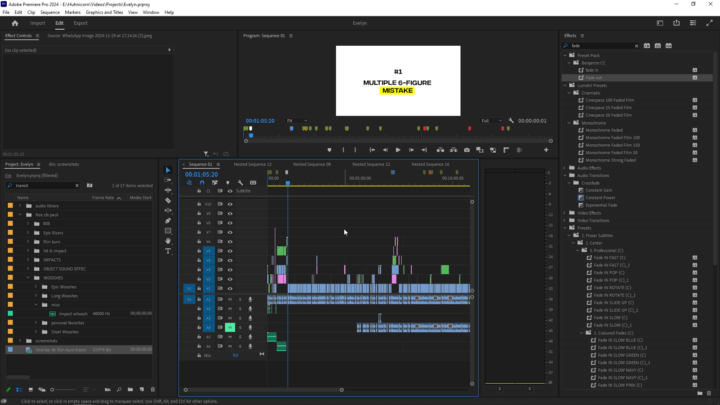The height and width of the screenshot is (405, 720).
Task: Select the Pen tool in timeline toolbar
Action: [167, 221]
